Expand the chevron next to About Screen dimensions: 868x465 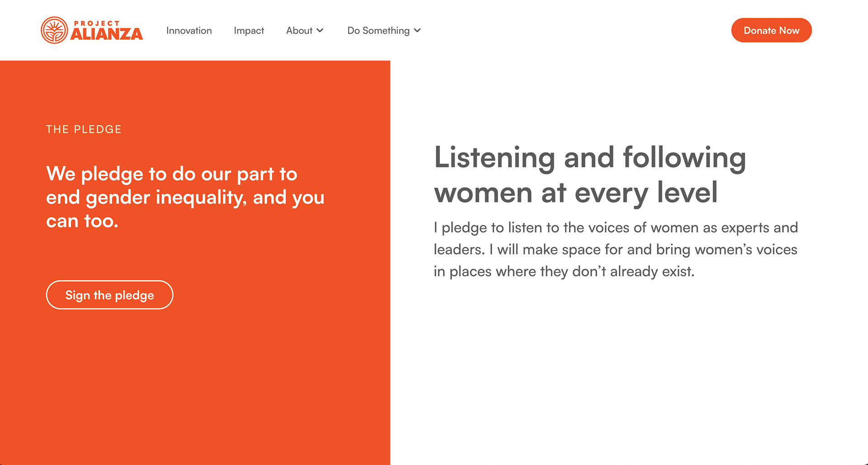(x=320, y=30)
